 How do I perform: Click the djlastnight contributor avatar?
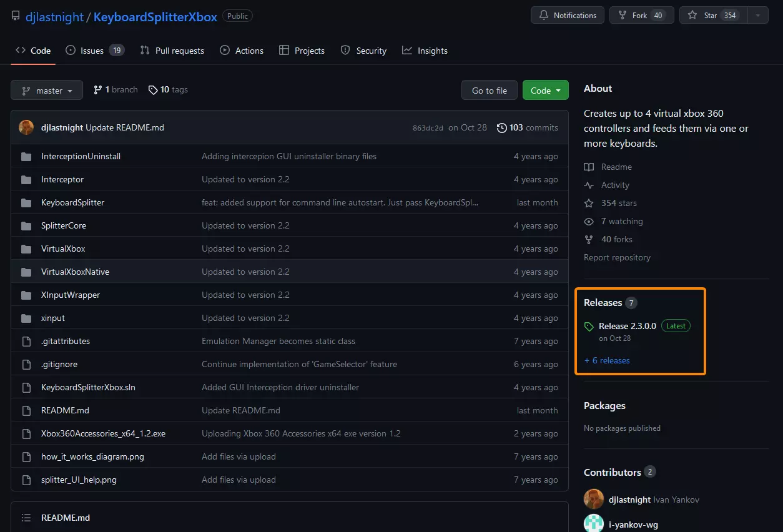tap(594, 499)
